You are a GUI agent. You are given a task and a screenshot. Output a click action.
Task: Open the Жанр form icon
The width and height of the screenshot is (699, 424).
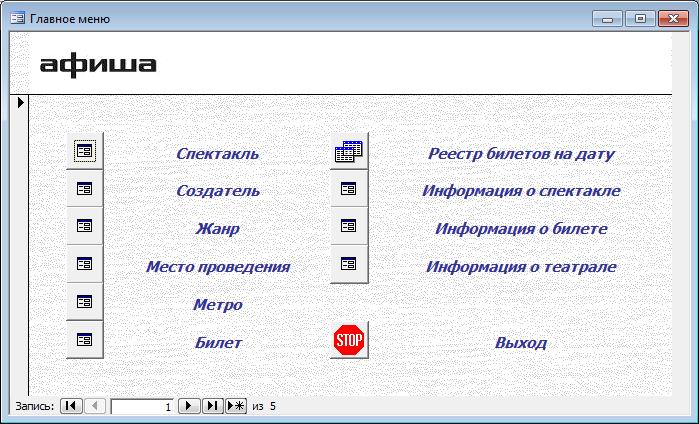85,226
